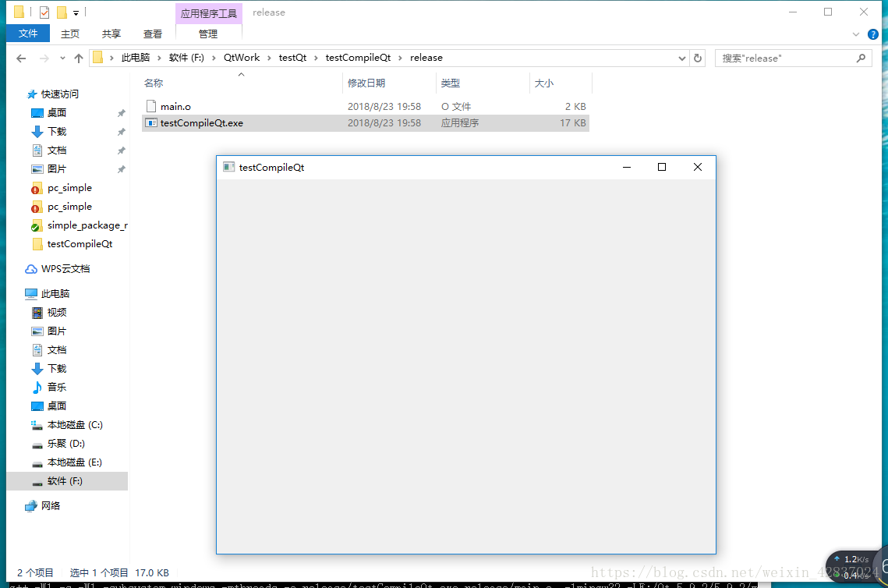Image resolution: width=888 pixels, height=588 pixels.
Task: Click the search box for release
Action: [793, 58]
